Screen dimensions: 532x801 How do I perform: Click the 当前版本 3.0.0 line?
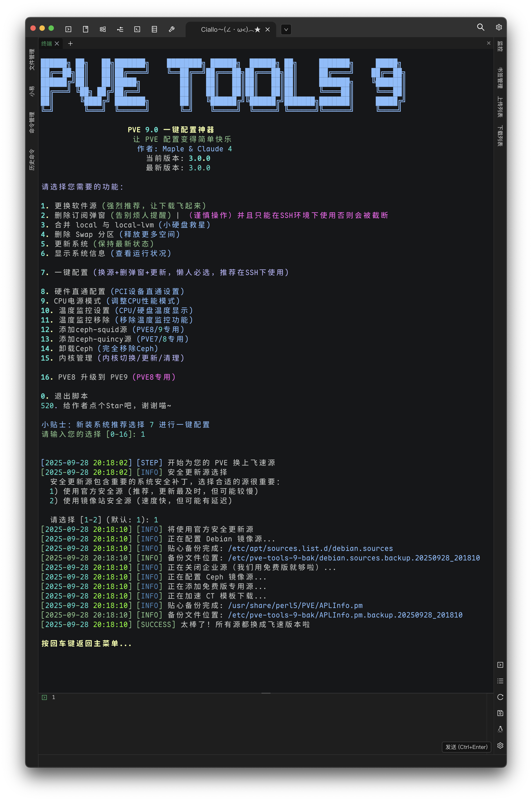[178, 158]
